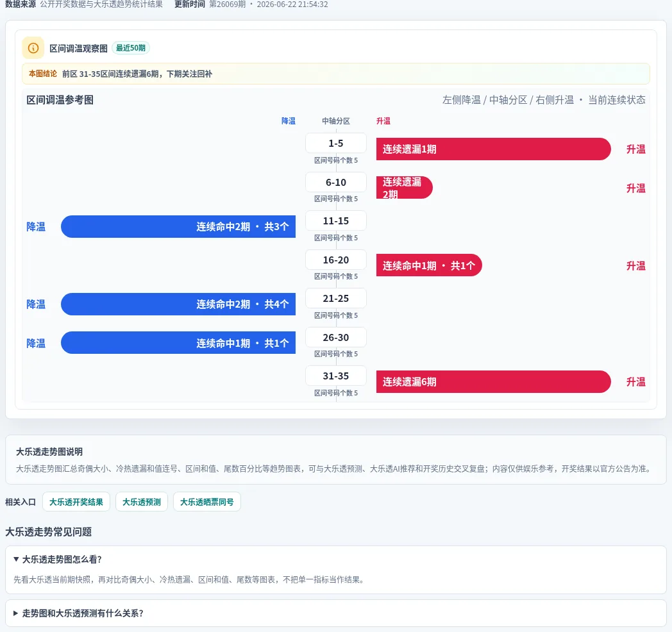Click the 升温 label in the 1-5 row
The width and height of the screenshot is (672, 632).
(635, 149)
